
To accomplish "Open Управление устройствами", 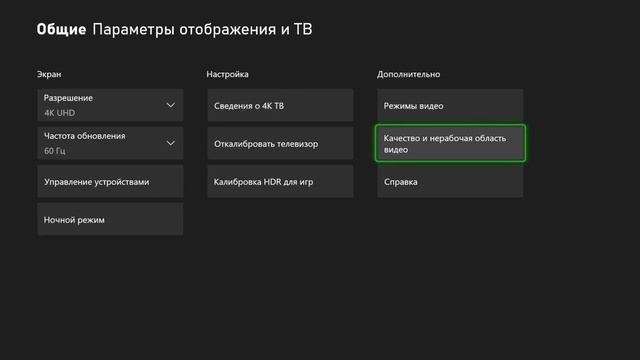I will pyautogui.click(x=110, y=182).
